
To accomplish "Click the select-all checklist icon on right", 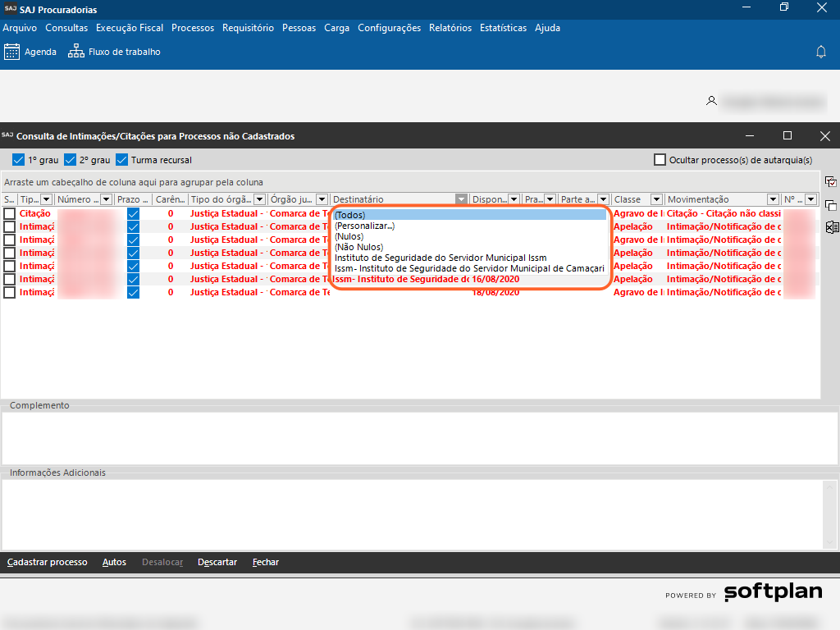I will pyautogui.click(x=830, y=182).
